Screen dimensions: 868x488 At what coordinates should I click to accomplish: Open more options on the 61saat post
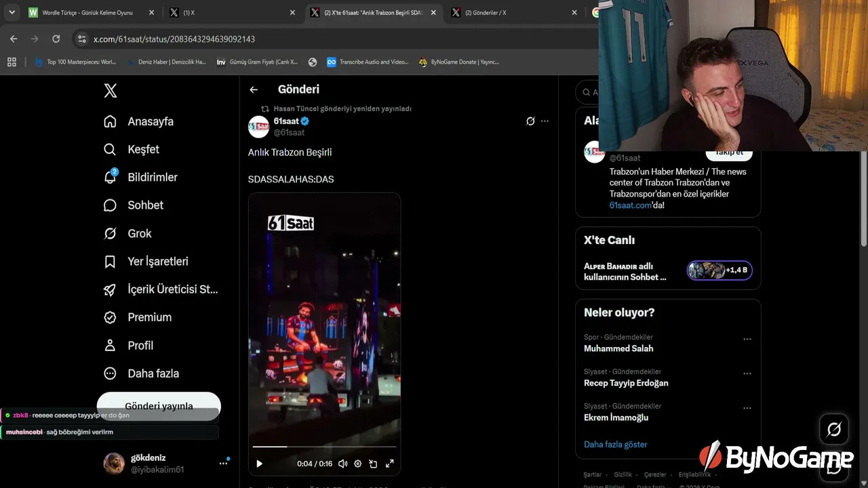[545, 121]
